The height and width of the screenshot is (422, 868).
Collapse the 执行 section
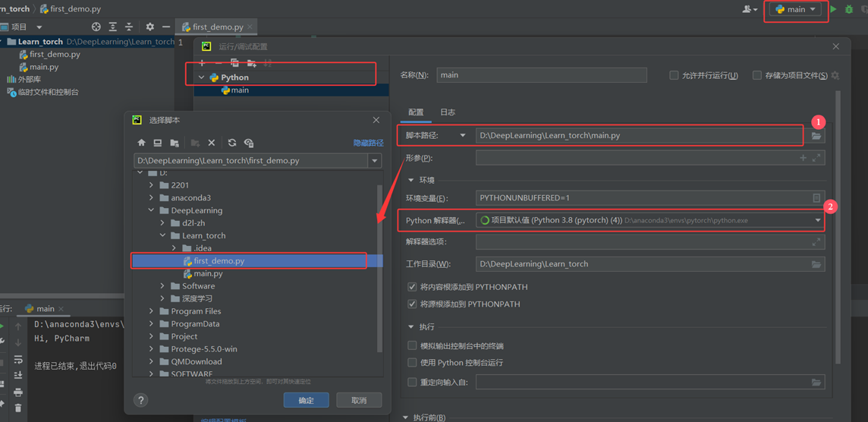pos(410,326)
